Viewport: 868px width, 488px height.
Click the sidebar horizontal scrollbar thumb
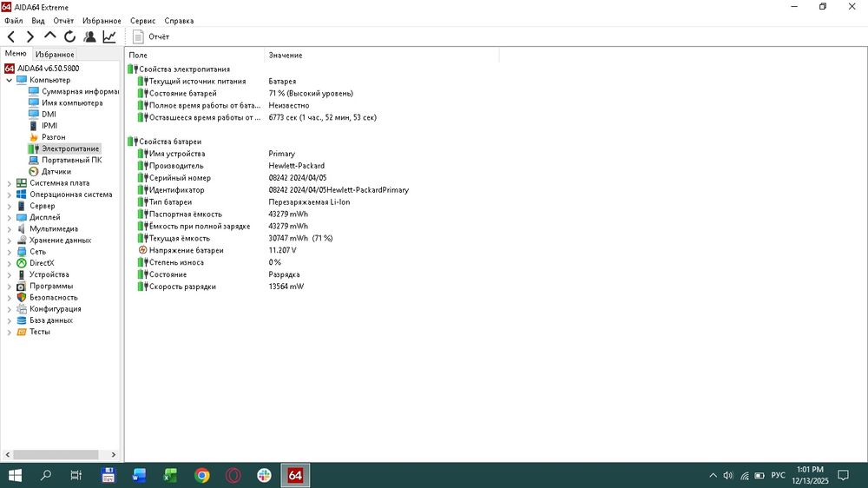tap(56, 455)
